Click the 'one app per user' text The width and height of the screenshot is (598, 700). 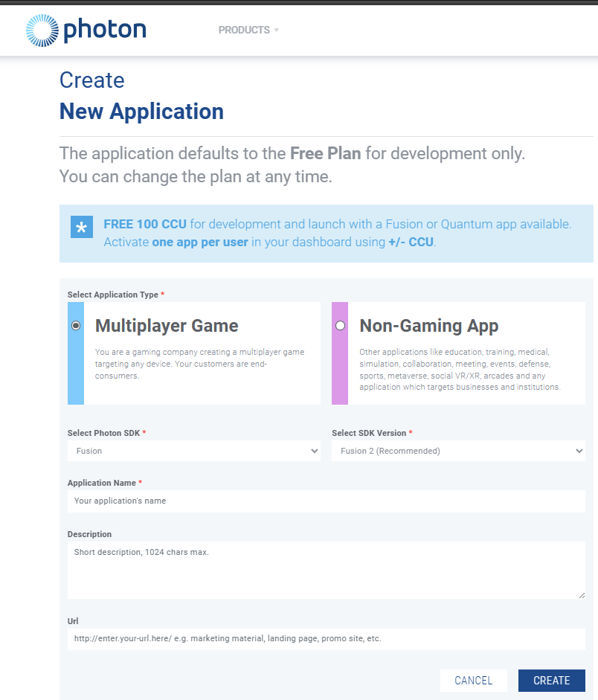pyautogui.click(x=200, y=242)
